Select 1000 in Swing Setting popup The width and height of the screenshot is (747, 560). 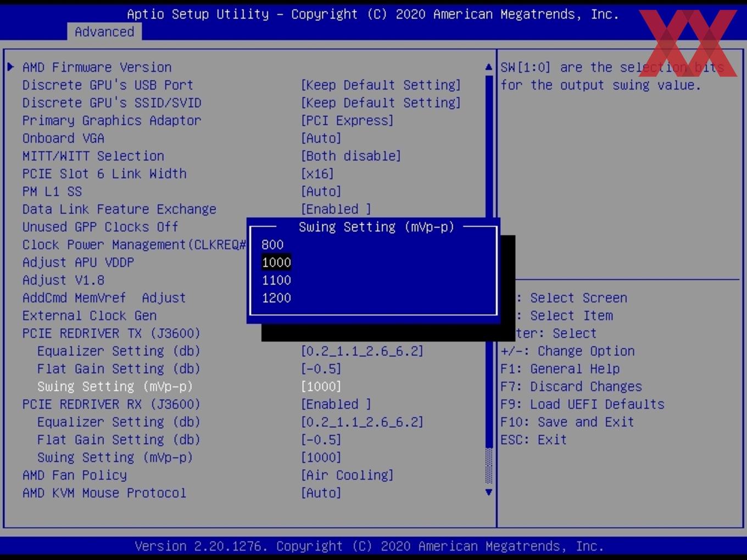[276, 262]
